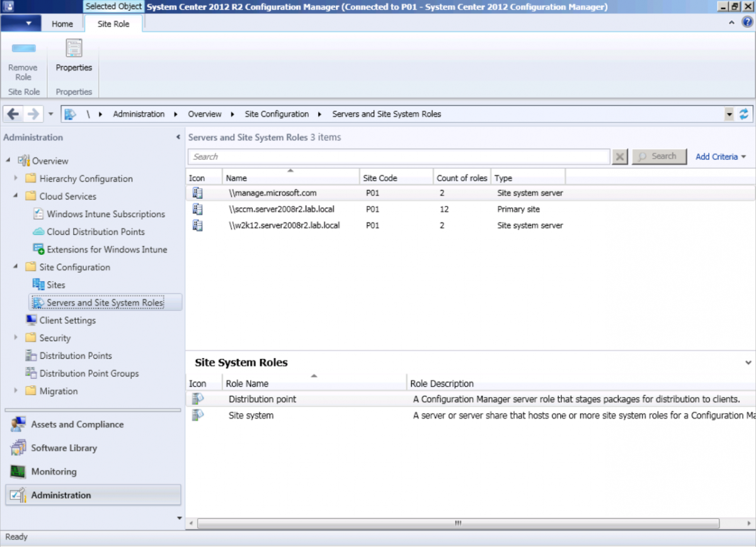Sort by the Role Name column header
756x547 pixels.
tap(314, 383)
